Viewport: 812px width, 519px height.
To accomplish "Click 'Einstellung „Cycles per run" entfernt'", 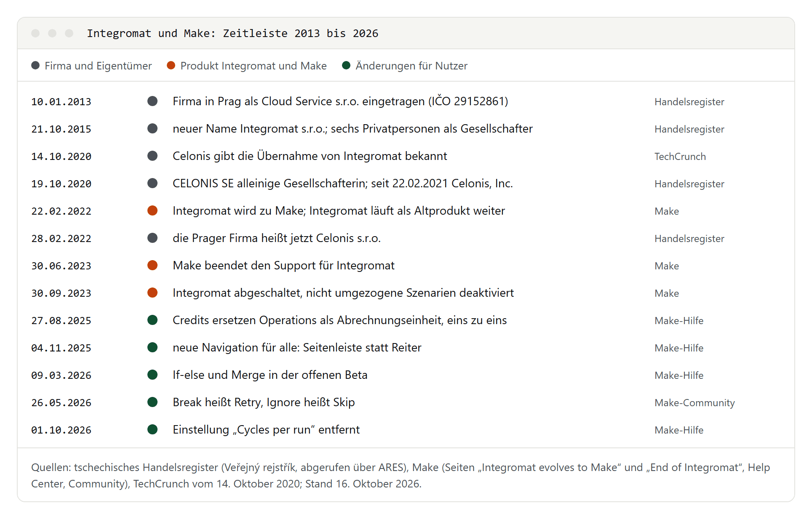I will click(x=266, y=430).
